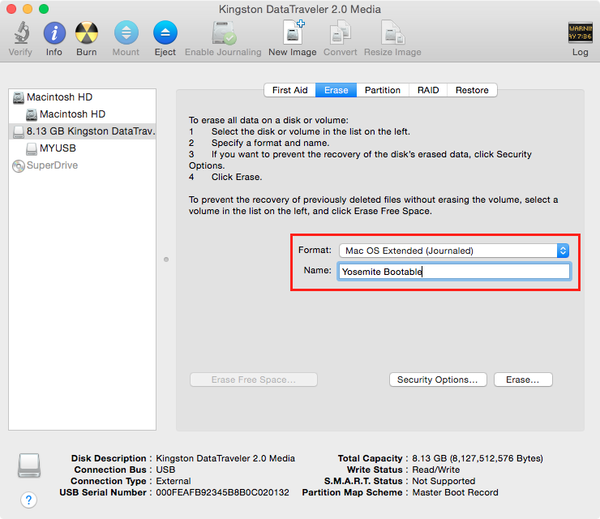Switch to the Erase tab
Screen dimensions: 600x519
[336, 90]
